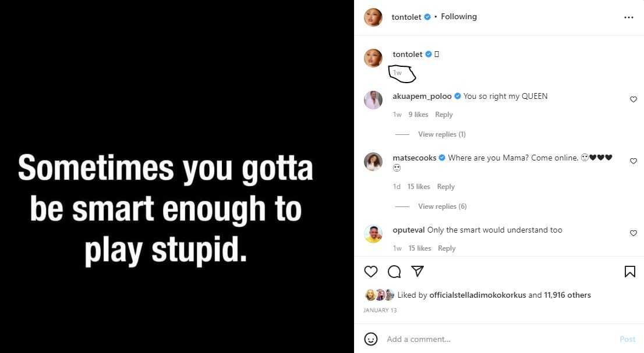Reply to akuapem_poloo's comment
This screenshot has width=644, height=353.
click(444, 115)
